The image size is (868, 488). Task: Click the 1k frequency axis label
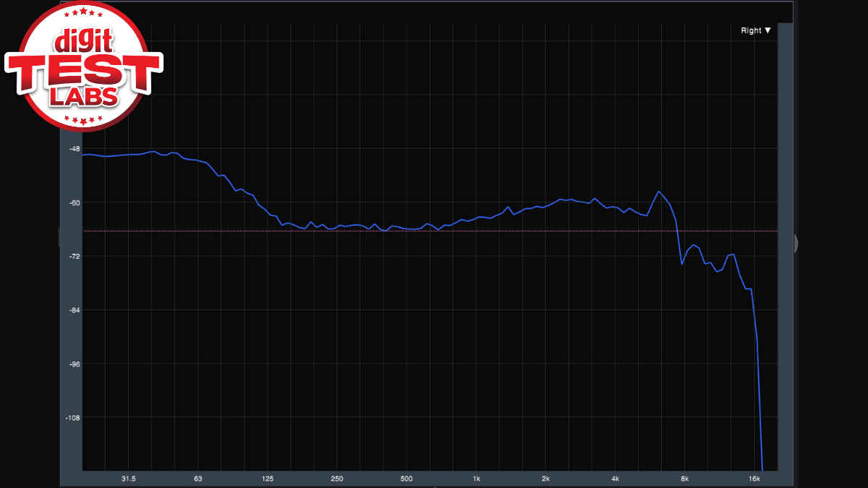(x=476, y=479)
